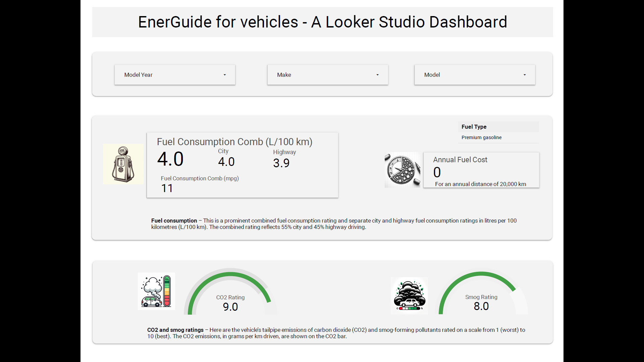
Task: Click the smog cloud car icon
Action: point(409,295)
